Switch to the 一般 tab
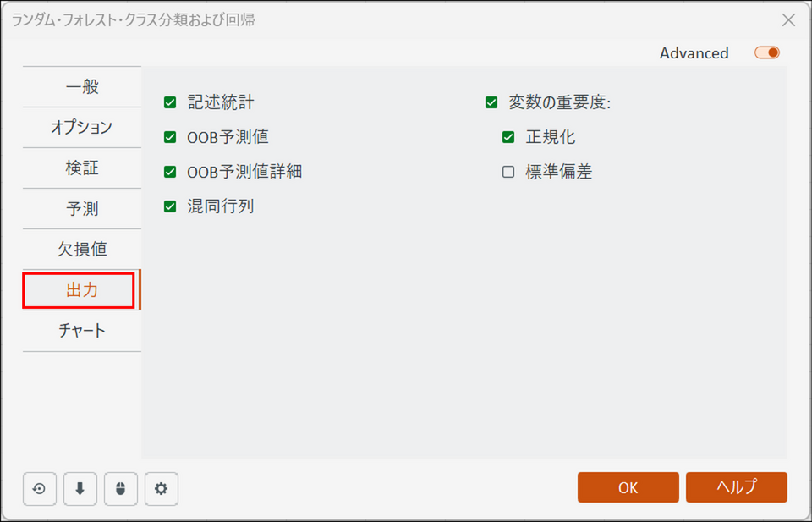The height and width of the screenshot is (522, 812). (x=82, y=87)
